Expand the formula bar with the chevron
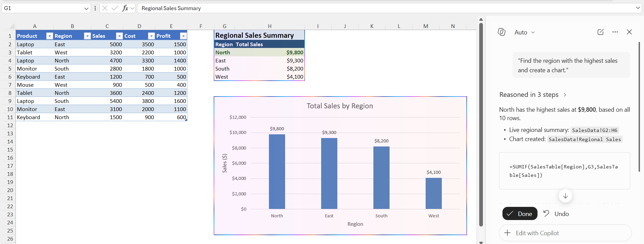The image size is (644, 244). click(x=638, y=8)
